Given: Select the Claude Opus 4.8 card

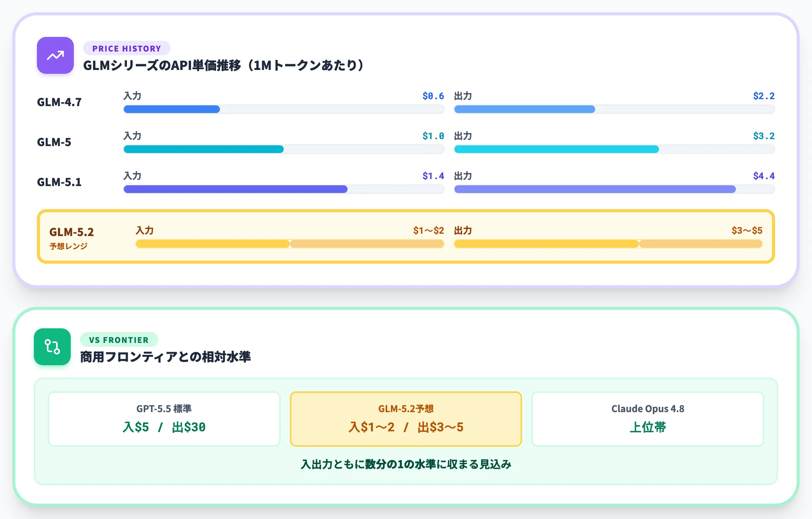Looking at the screenshot, I should [x=648, y=419].
